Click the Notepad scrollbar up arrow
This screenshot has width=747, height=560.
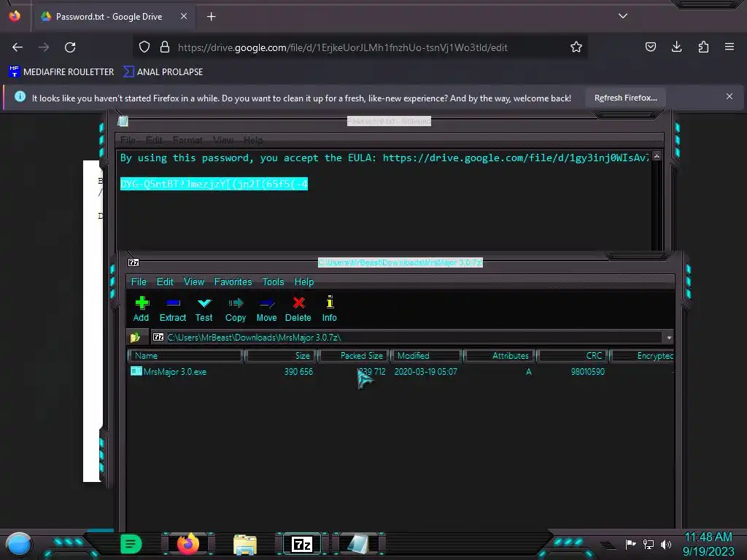coord(657,156)
